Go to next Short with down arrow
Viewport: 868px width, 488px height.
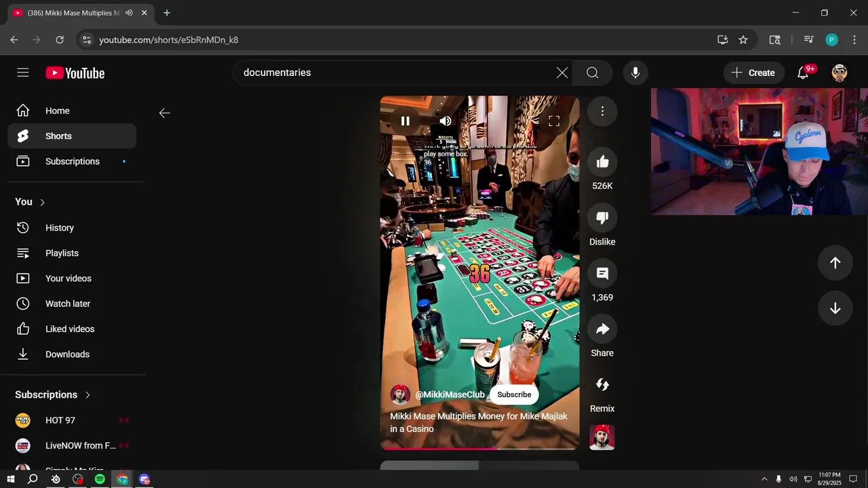835,308
